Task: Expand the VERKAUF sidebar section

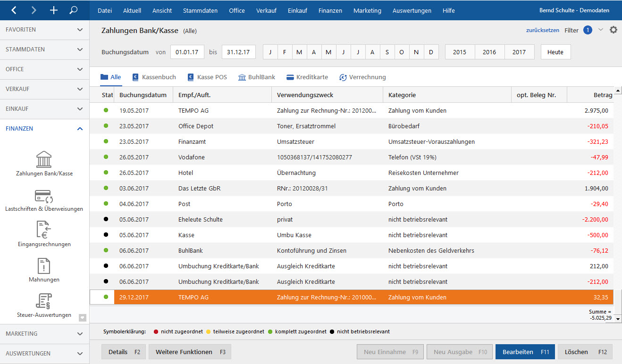Action: click(44, 89)
